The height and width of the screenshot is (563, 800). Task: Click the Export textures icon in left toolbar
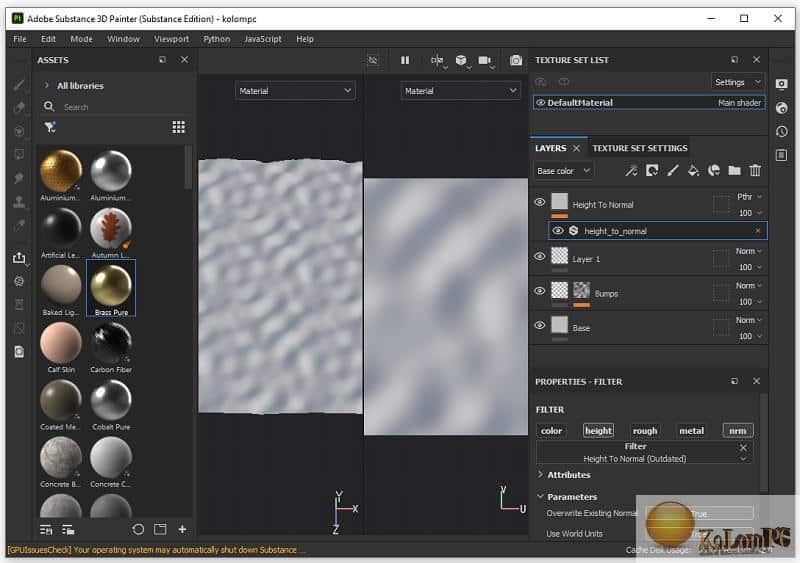pyautogui.click(x=19, y=258)
